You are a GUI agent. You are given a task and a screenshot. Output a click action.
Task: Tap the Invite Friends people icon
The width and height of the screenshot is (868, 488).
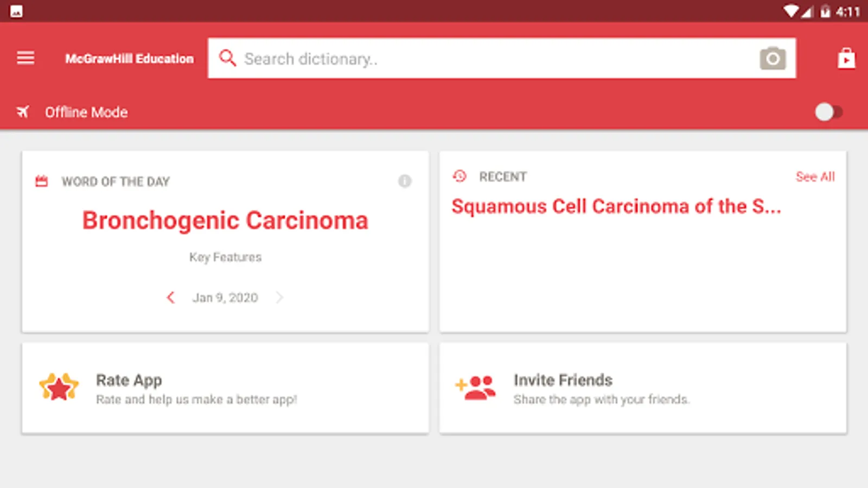476,387
